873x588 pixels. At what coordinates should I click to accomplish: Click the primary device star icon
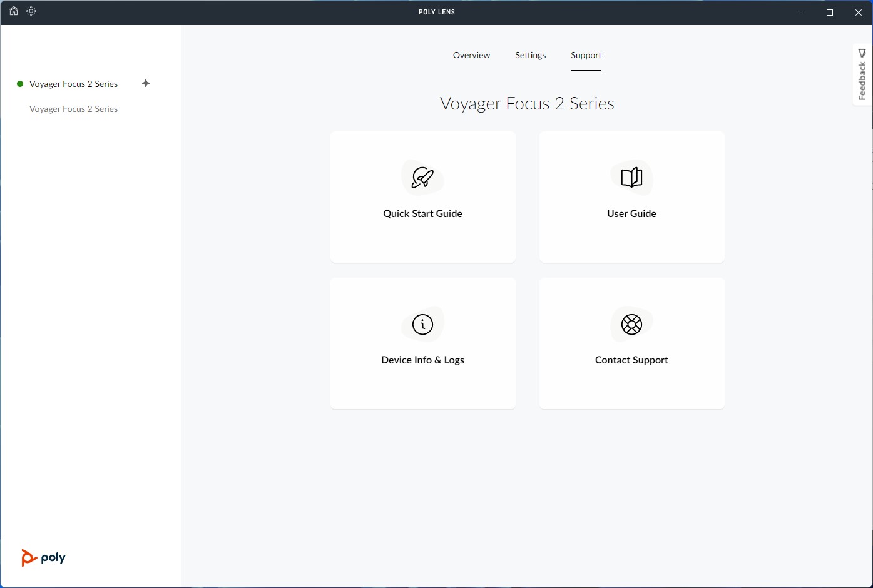(146, 83)
